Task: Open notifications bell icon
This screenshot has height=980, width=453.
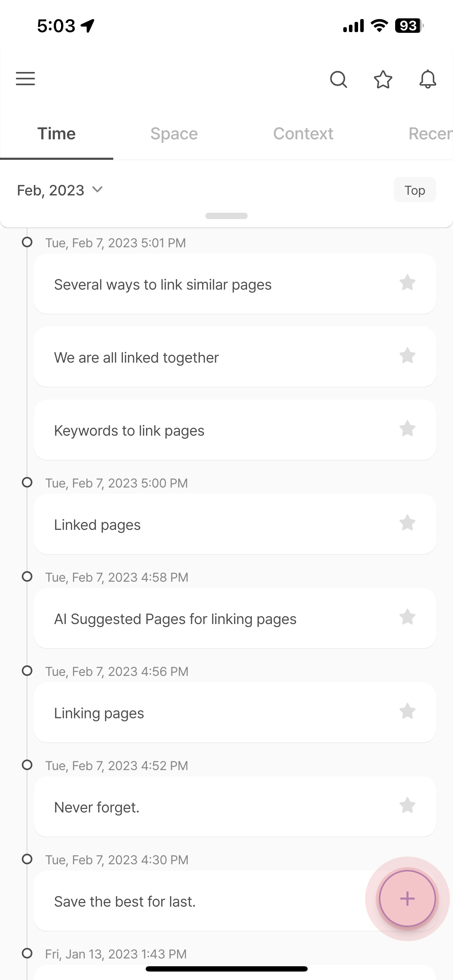Action: coord(428,79)
